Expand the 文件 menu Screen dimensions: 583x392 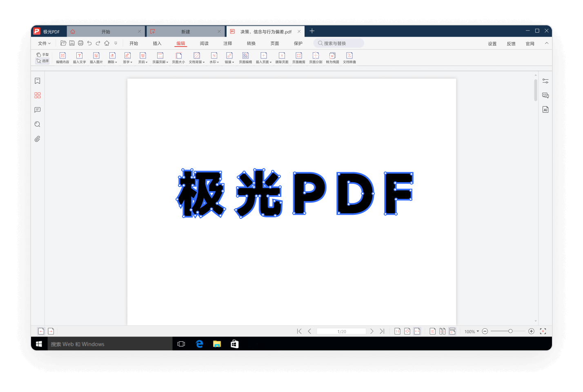tap(43, 43)
